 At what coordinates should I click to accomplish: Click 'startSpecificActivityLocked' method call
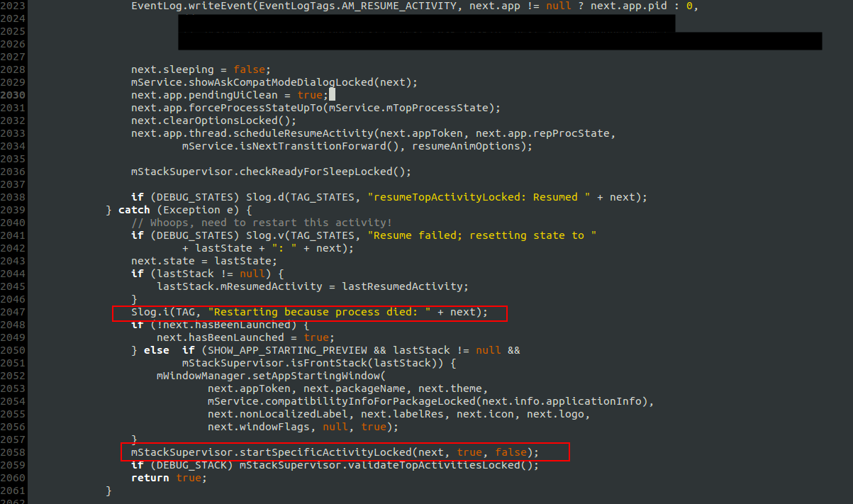pyautogui.click(x=325, y=452)
